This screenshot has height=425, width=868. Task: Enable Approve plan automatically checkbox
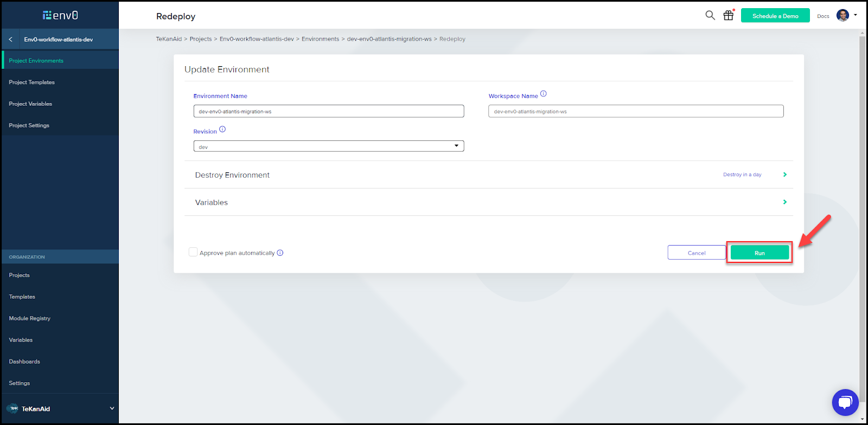tap(193, 252)
